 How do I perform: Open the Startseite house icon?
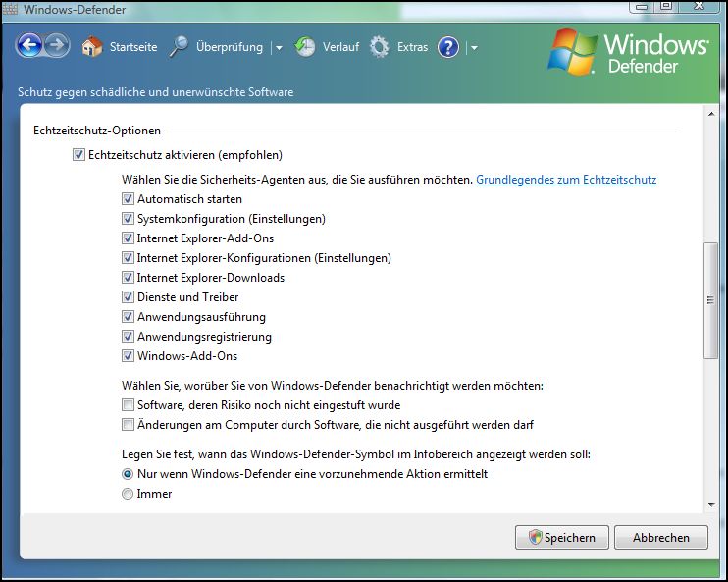click(92, 47)
